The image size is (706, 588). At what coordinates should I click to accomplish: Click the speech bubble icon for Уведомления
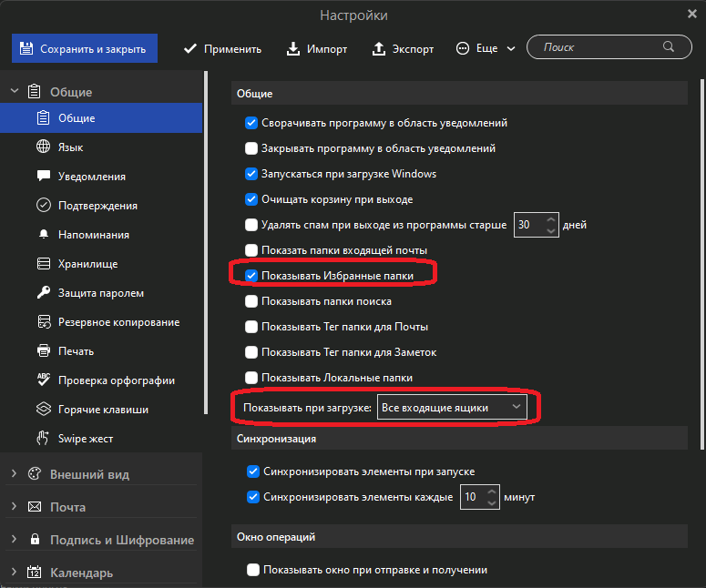point(43,176)
